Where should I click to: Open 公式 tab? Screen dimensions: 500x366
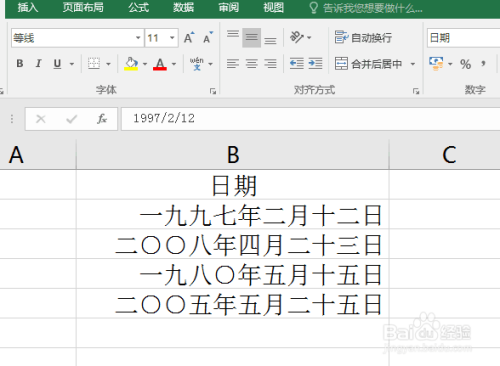point(138,7)
